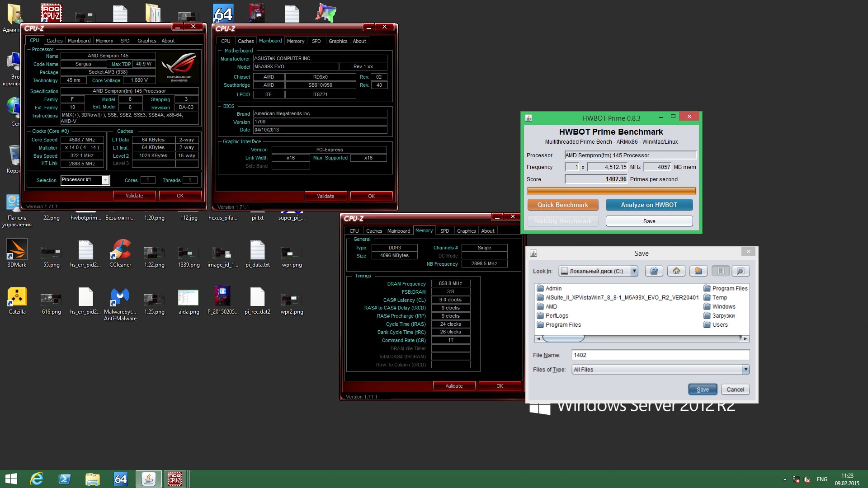Viewport: 868px width, 488px height.
Task: Open the PerfLogs folder in Save dialog
Action: point(552,315)
